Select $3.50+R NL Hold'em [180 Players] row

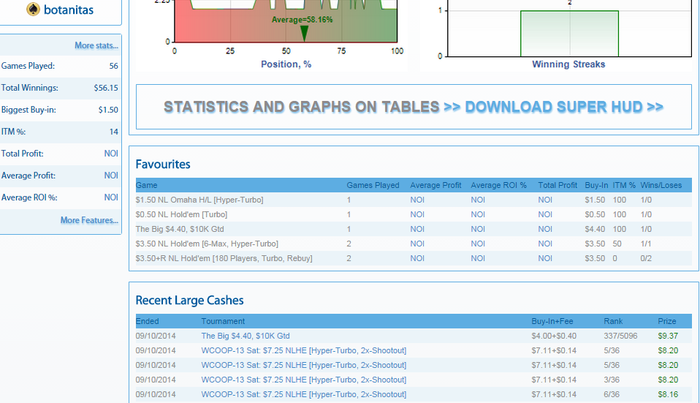(x=413, y=258)
